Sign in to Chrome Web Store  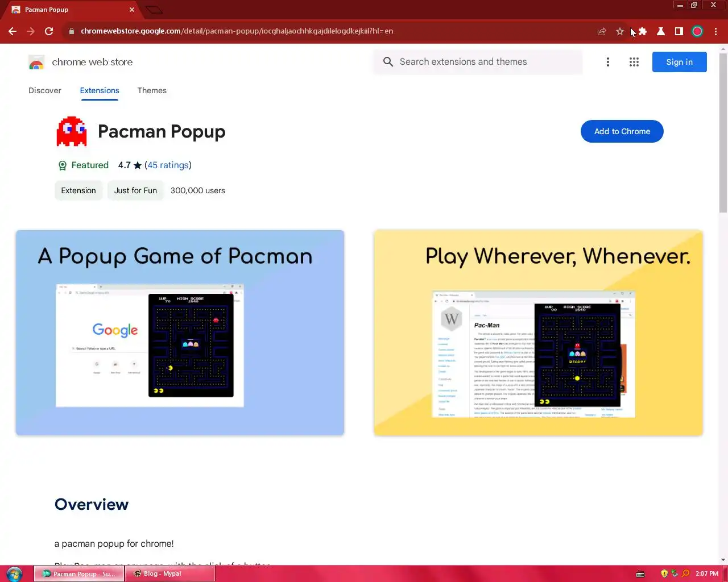coord(679,62)
